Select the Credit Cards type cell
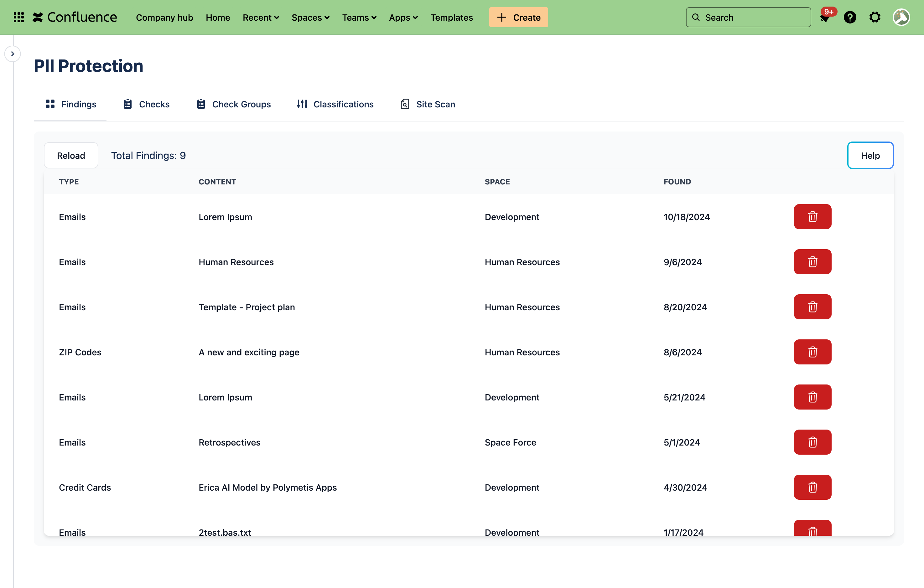 [85, 487]
